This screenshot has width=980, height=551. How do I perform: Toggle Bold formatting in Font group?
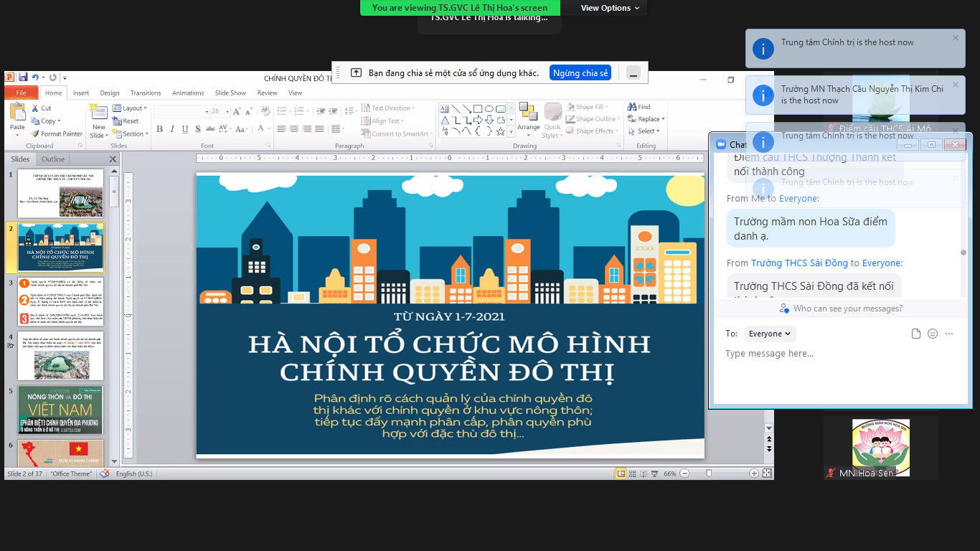tap(159, 129)
